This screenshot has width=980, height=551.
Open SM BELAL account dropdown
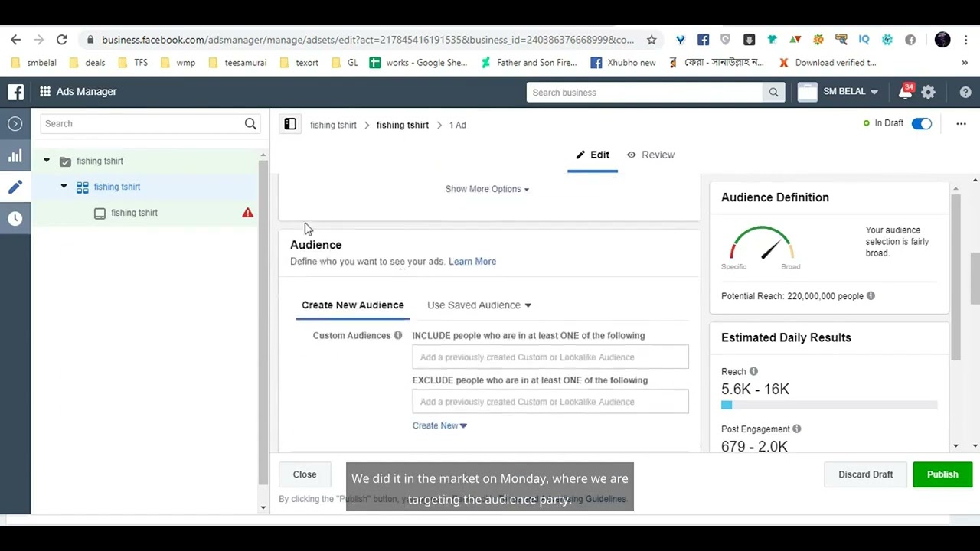click(x=850, y=92)
